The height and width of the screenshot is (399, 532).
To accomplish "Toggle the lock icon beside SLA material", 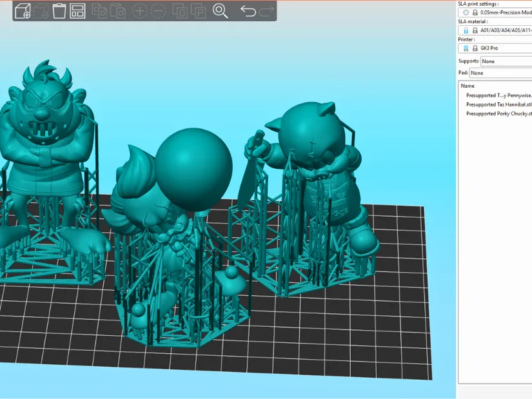I will [475, 30].
